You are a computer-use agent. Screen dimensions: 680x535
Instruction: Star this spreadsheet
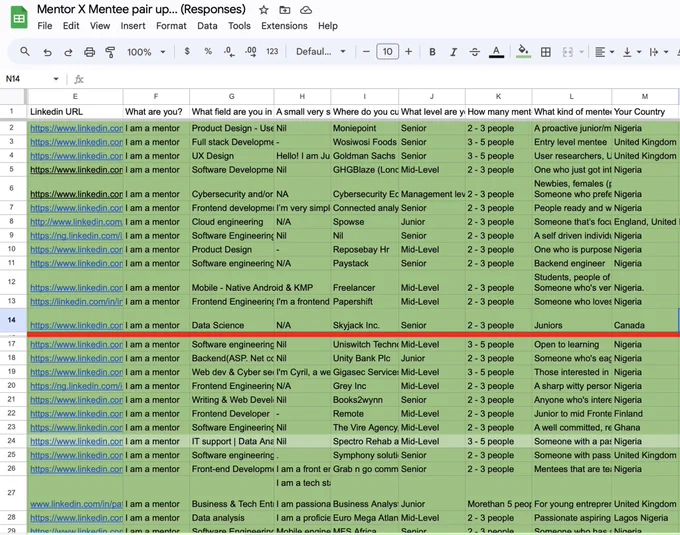pos(264,10)
